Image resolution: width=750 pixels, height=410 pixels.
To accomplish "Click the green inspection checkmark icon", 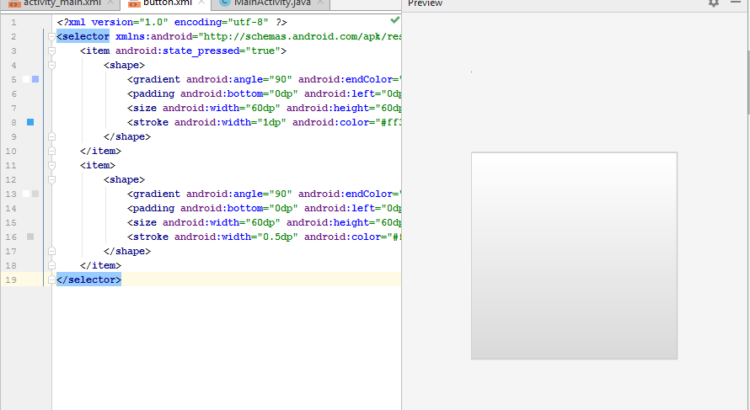I will (x=394, y=20).
